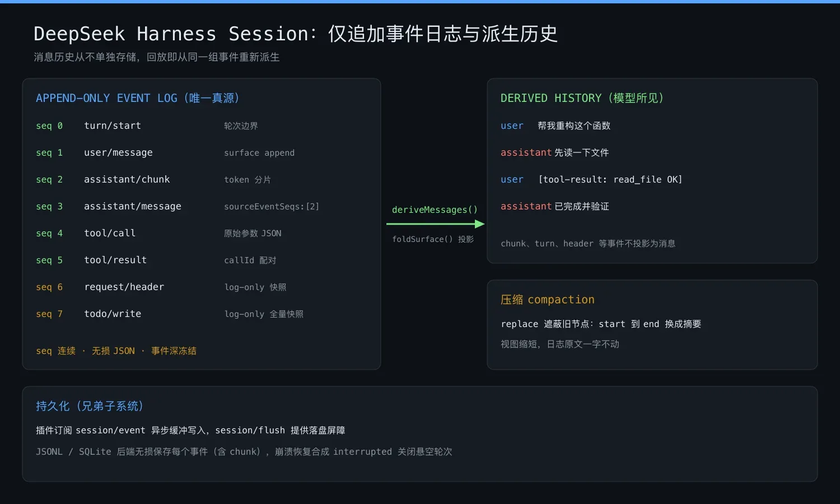Click the assistant message '先读一下文件'
840x504 pixels.
[581, 153]
